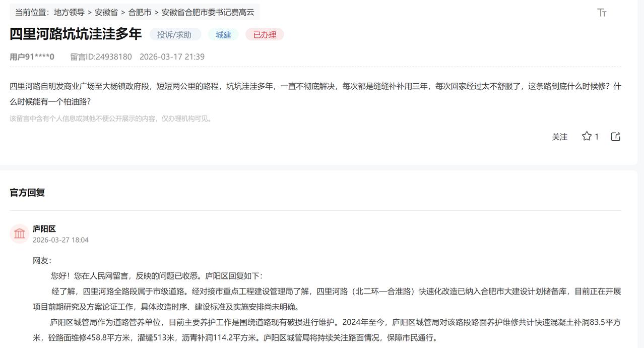Click the 已办理 status label

click(x=264, y=34)
